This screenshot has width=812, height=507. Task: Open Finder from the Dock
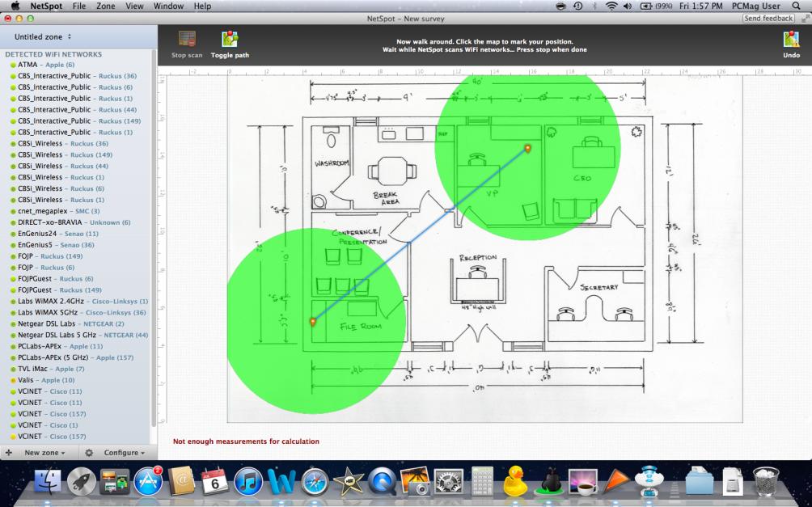[47, 481]
